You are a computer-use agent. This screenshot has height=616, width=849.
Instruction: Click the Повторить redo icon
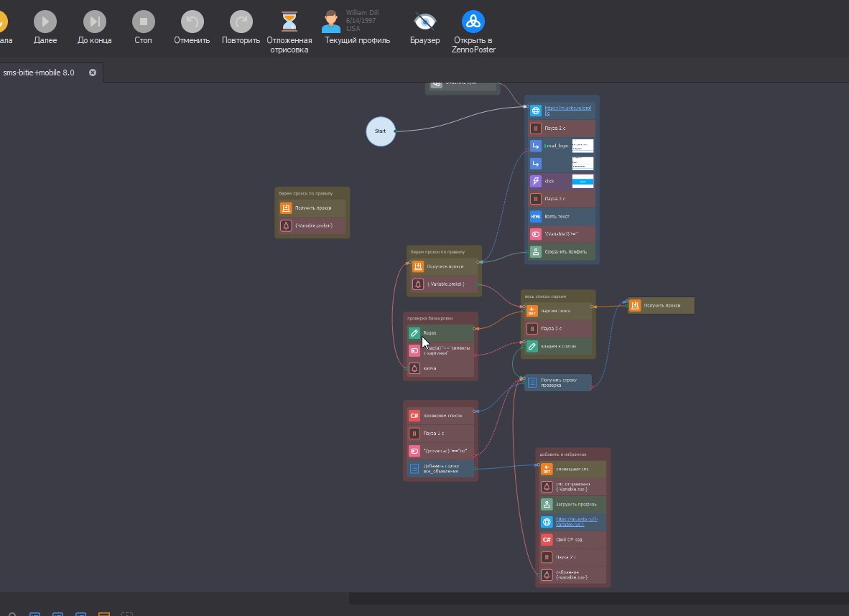pyautogui.click(x=241, y=22)
